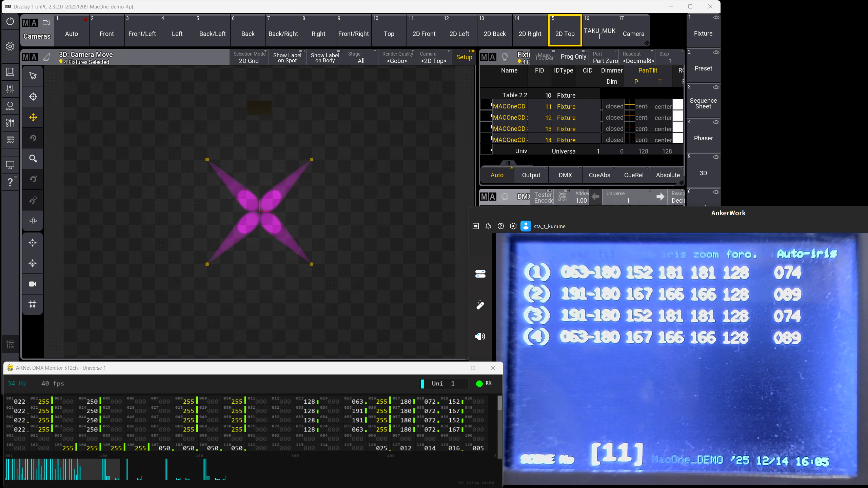Select the yellow four-arrow move tool
This screenshot has width=868, height=488.
pos(33,117)
